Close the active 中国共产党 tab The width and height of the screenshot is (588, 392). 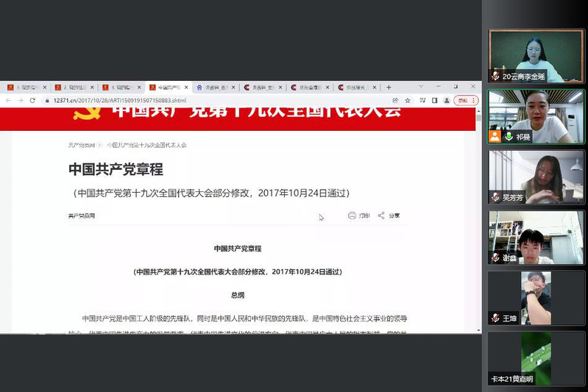click(187, 87)
